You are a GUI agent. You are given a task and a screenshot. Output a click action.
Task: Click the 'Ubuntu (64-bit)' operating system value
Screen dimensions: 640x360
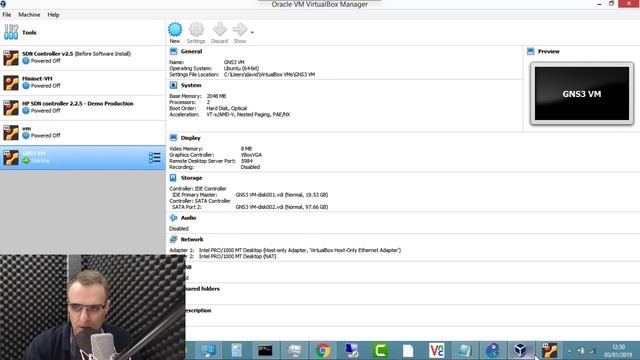tap(241, 69)
